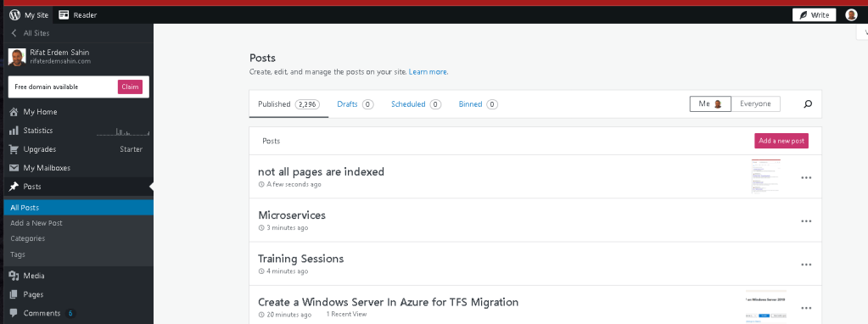The image size is (868, 324).
Task: Open the Microservices post title
Action: [292, 215]
